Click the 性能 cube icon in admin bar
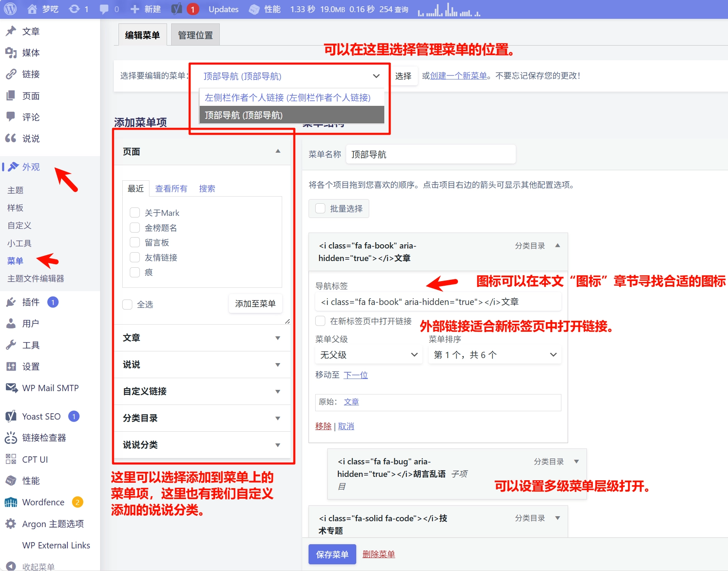Image resolution: width=728 pixels, height=571 pixels. 254,9
